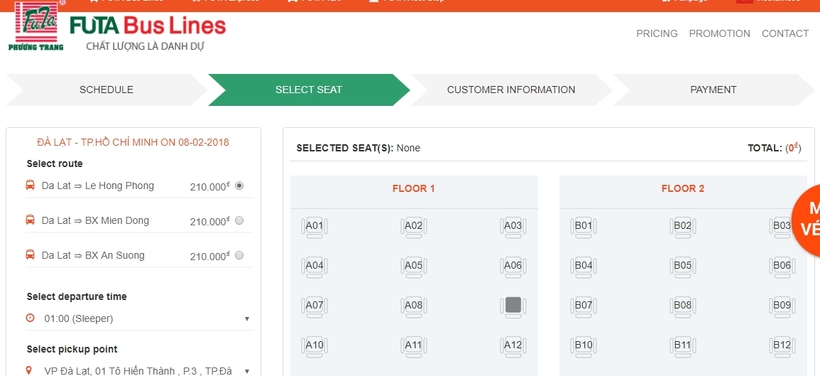Choose seat A05 on Floor 1
Viewport: 820px width, 376px height.
(414, 267)
